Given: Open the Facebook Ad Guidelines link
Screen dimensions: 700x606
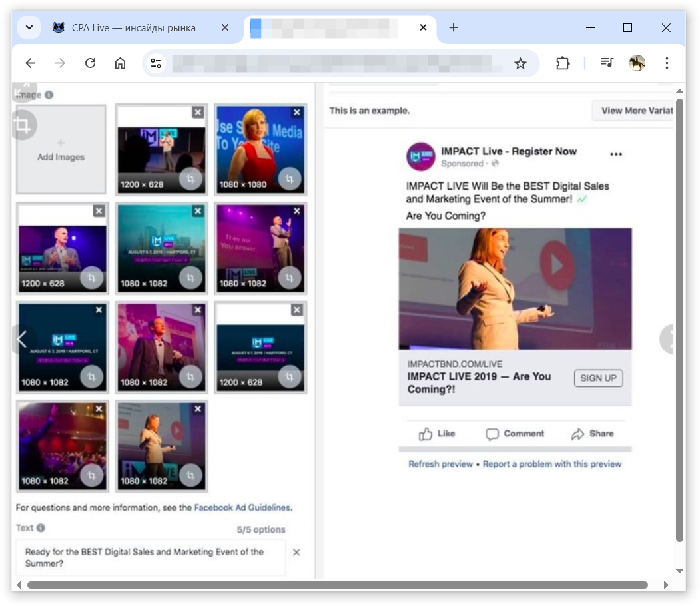Looking at the screenshot, I should pos(243,508).
